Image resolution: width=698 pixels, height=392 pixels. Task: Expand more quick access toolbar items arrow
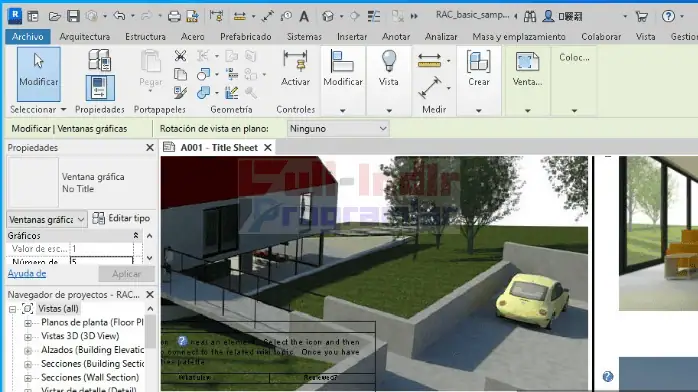[x=414, y=16]
